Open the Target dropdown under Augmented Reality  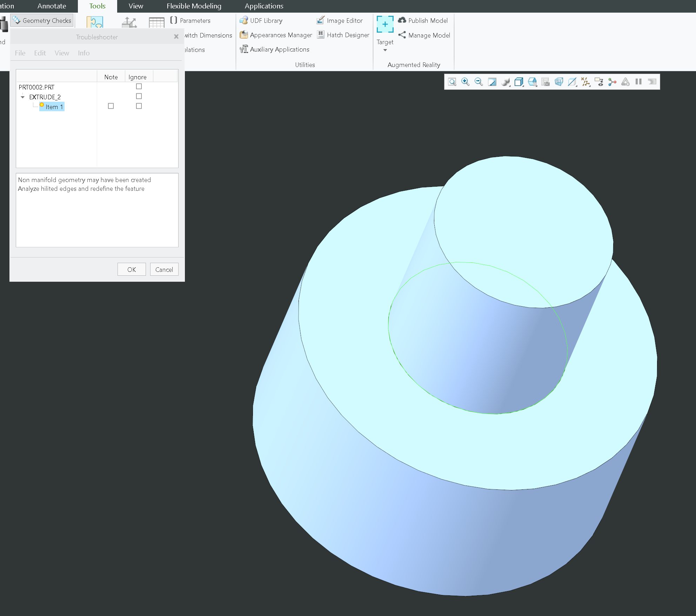385,50
